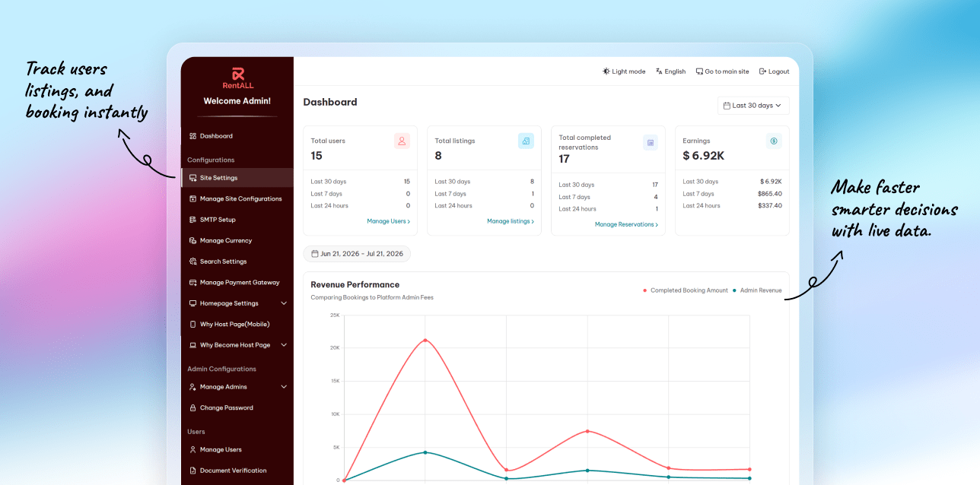Follow the Manage listings link
Screen dimensions: 980x485
[511, 221]
